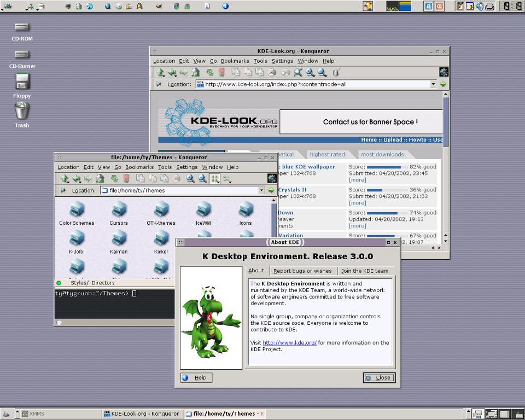Viewport: 525px width, 420px height.
Task: Click the scroll-up arrow in Themes file view
Action: coord(274,201)
